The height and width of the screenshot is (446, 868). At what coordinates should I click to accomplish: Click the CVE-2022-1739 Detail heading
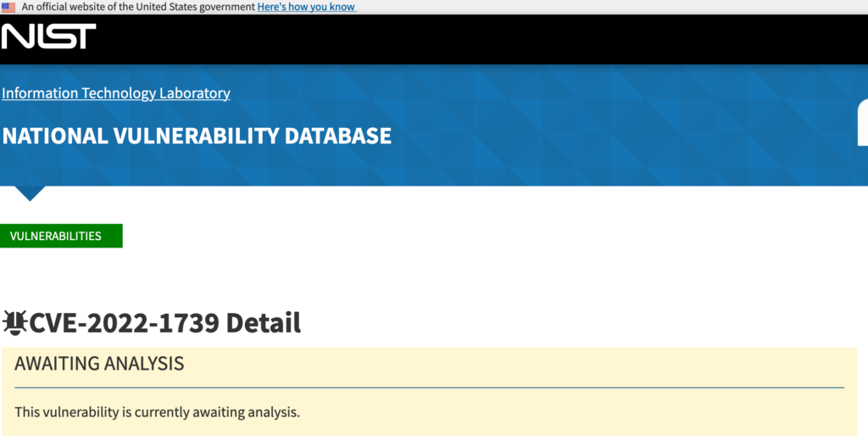tap(165, 323)
